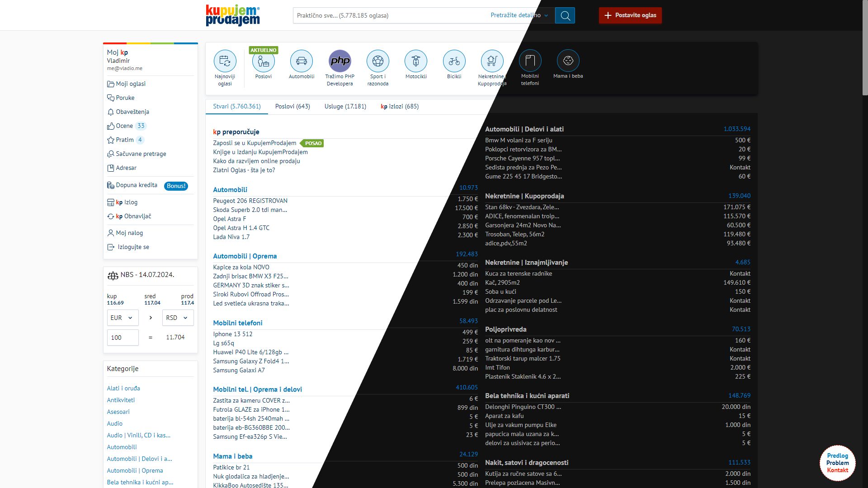Click the currency amount field 100
The width and height of the screenshot is (868, 488).
coord(123,338)
